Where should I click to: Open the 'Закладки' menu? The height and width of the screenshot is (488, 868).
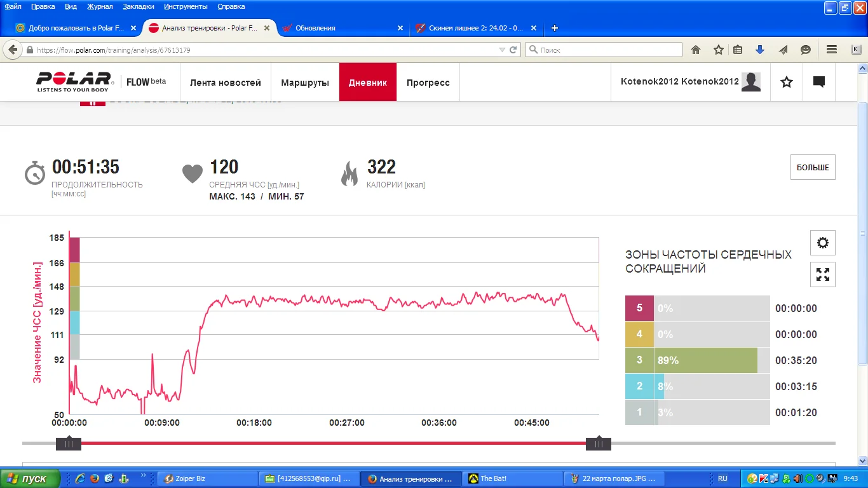point(139,6)
